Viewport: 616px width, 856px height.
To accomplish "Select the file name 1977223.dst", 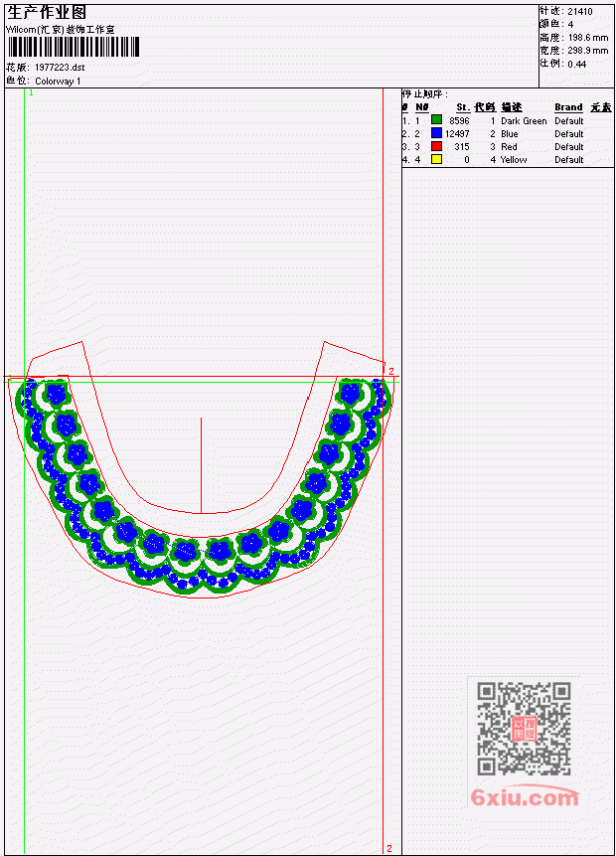I will point(60,68).
